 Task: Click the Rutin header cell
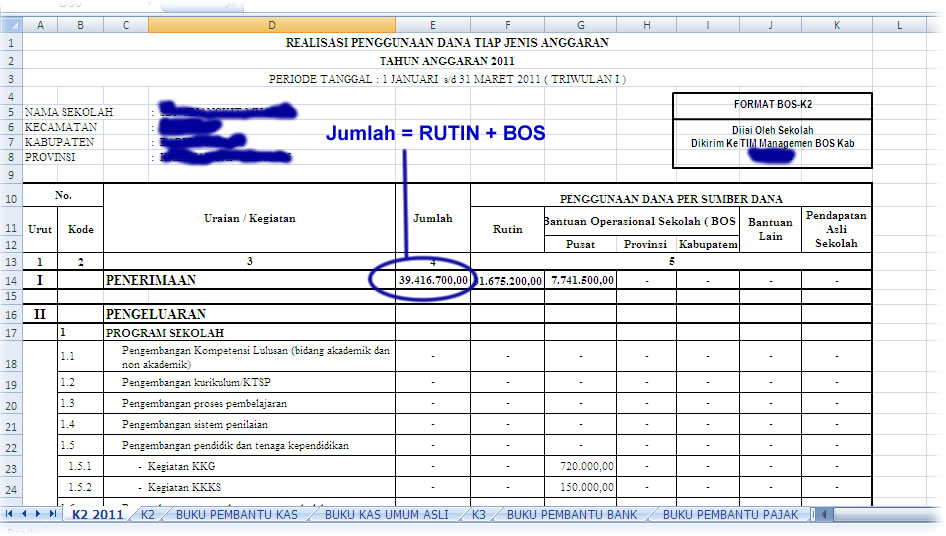(507, 229)
